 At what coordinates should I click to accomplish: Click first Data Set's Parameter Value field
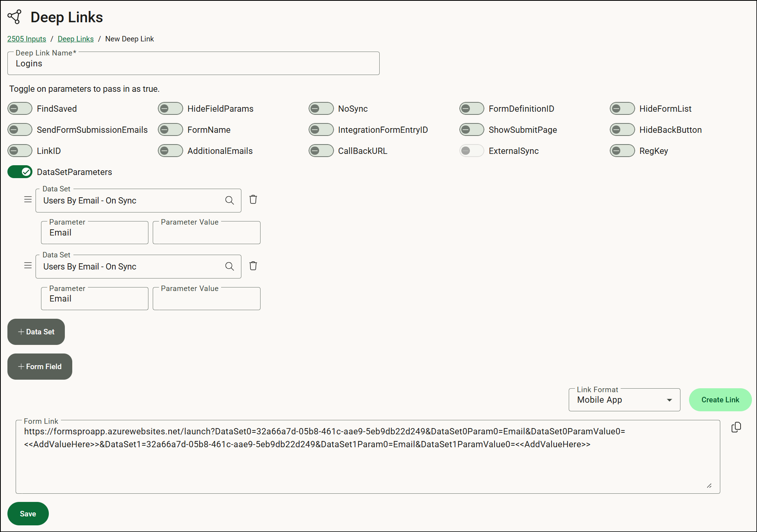point(207,232)
